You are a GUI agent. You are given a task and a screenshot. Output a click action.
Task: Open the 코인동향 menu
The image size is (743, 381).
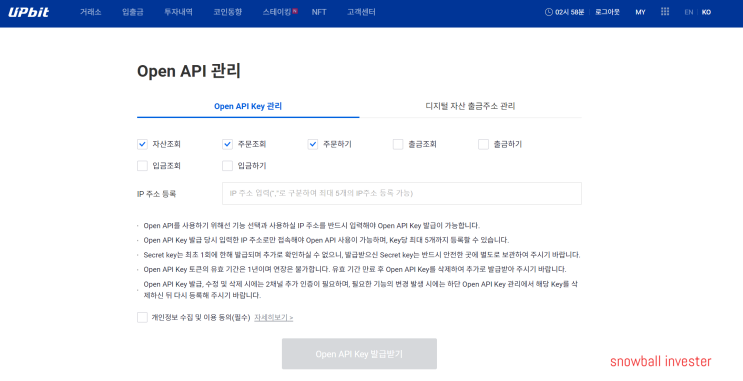(227, 12)
